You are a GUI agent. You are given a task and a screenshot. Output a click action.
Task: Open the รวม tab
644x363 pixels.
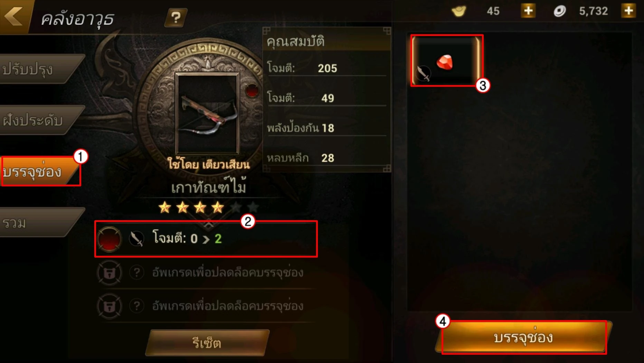40,222
